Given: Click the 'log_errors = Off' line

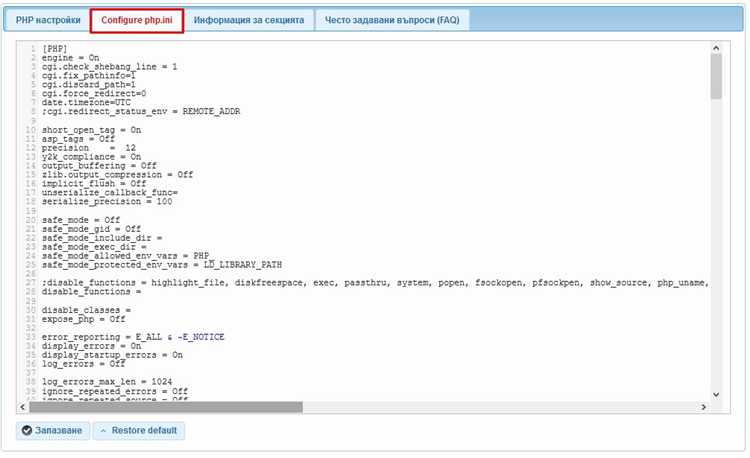Looking at the screenshot, I should tap(84, 364).
